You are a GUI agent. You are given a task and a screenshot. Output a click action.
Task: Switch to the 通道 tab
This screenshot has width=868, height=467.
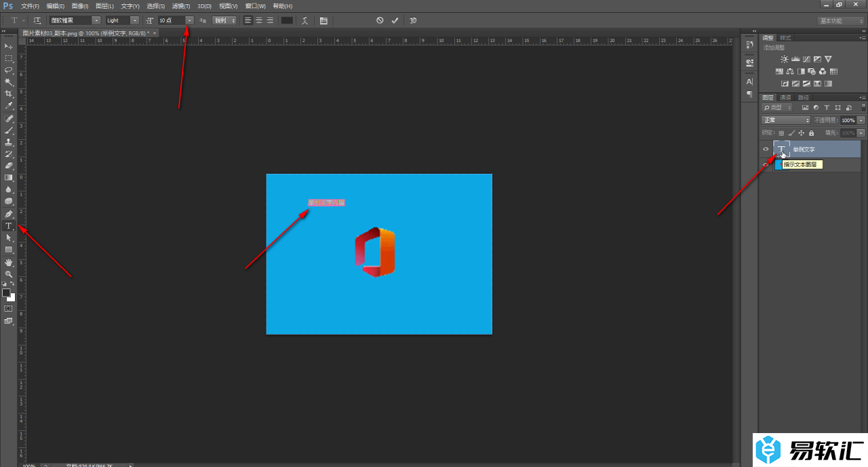click(x=785, y=97)
